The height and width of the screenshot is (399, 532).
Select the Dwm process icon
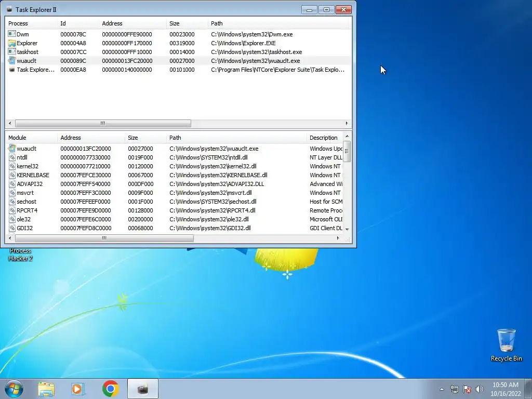pyautogui.click(x=12, y=34)
